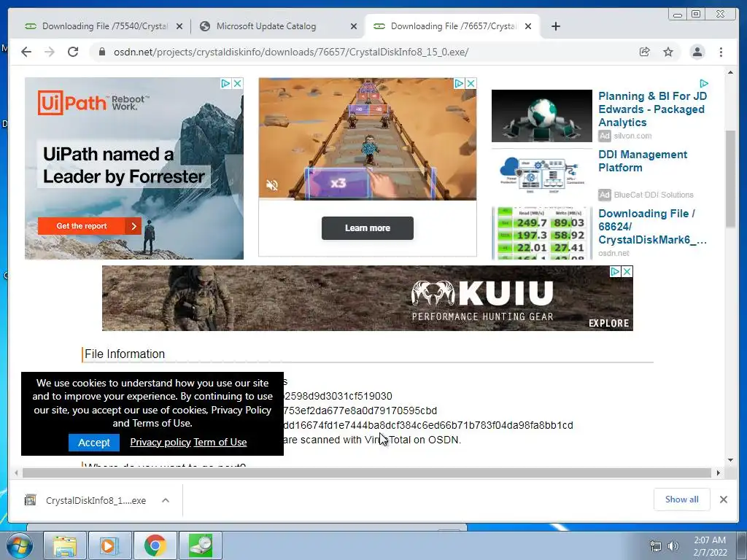Click the File Information heading
The width and height of the screenshot is (747, 560).
click(125, 354)
